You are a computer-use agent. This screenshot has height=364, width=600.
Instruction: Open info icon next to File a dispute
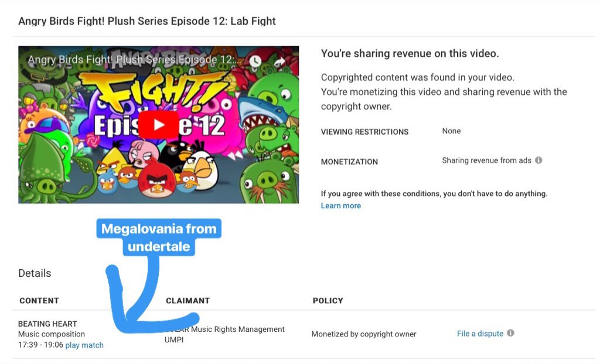coord(510,333)
